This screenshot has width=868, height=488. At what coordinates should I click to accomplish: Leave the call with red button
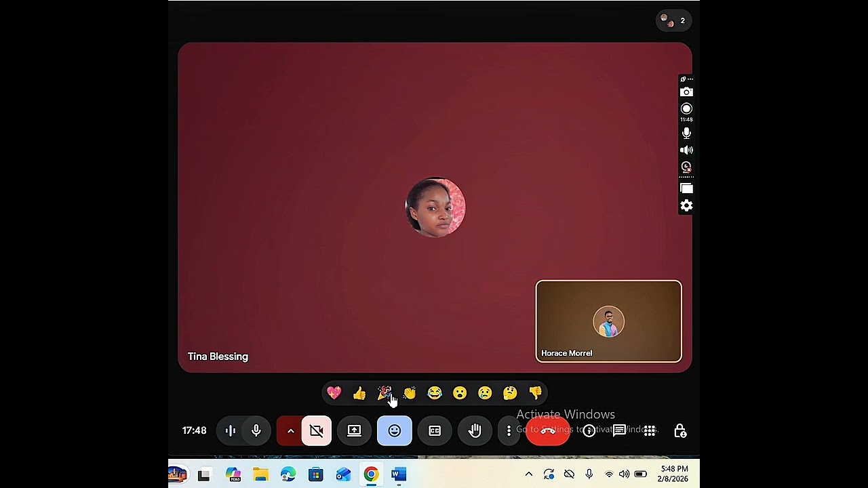(x=548, y=430)
